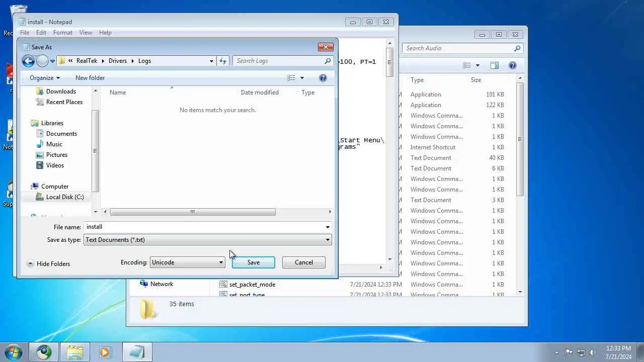
Task: Sort by Date modified column header
Action: click(260, 93)
